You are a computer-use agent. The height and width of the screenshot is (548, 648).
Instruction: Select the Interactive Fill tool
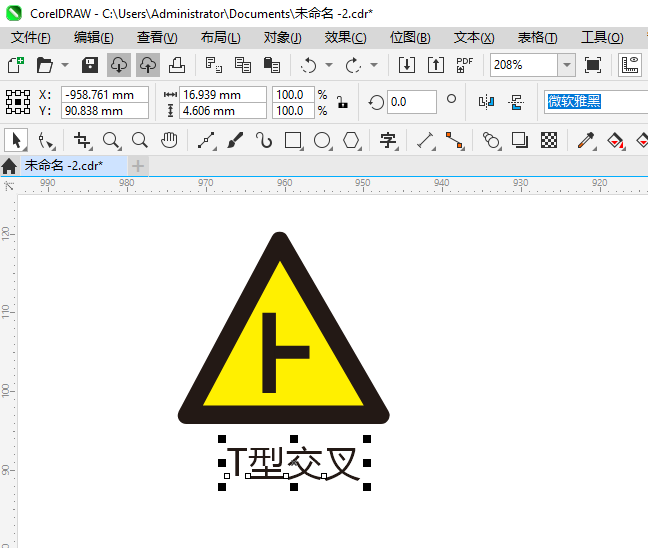[x=615, y=141]
